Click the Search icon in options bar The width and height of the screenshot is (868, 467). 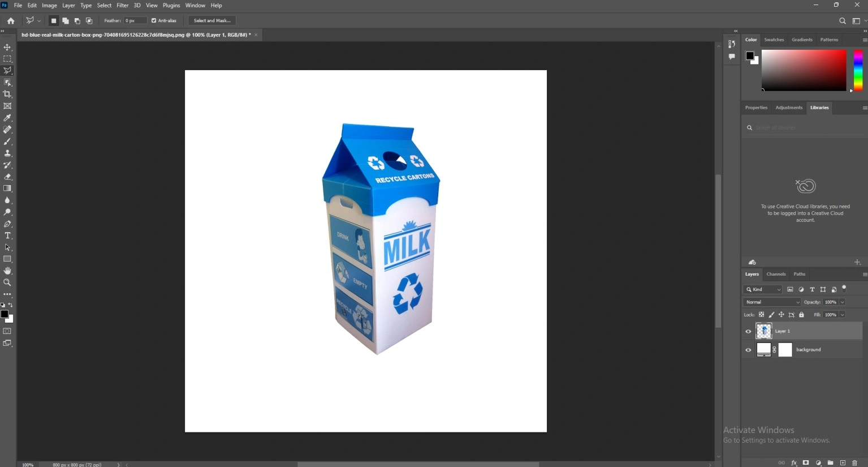[843, 21]
